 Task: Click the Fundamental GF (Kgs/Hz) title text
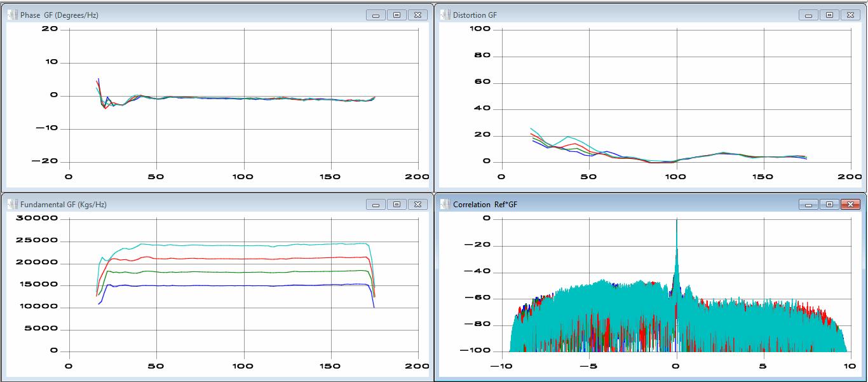[x=64, y=205]
